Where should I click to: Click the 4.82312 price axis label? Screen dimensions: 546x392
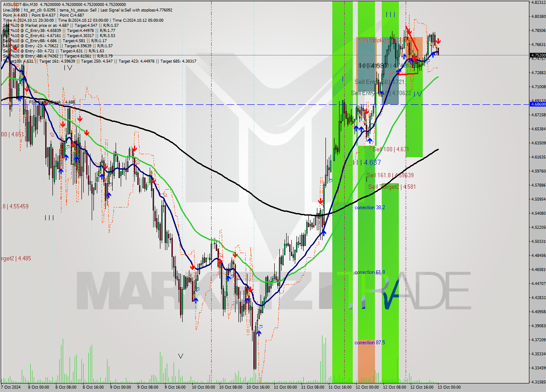click(538, 3)
